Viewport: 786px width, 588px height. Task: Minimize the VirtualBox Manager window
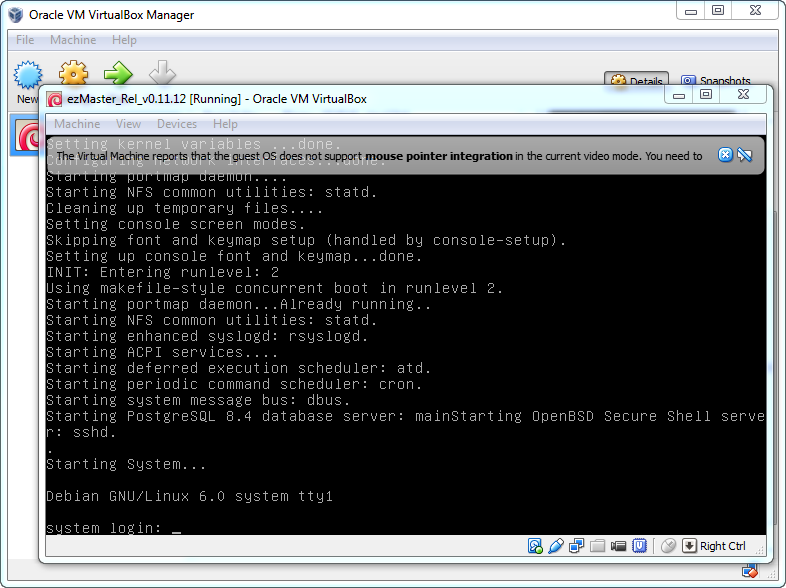tap(691, 11)
